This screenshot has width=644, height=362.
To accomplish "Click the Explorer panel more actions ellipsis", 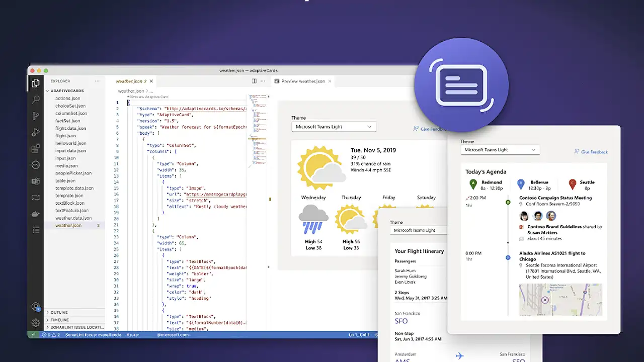I will point(97,81).
